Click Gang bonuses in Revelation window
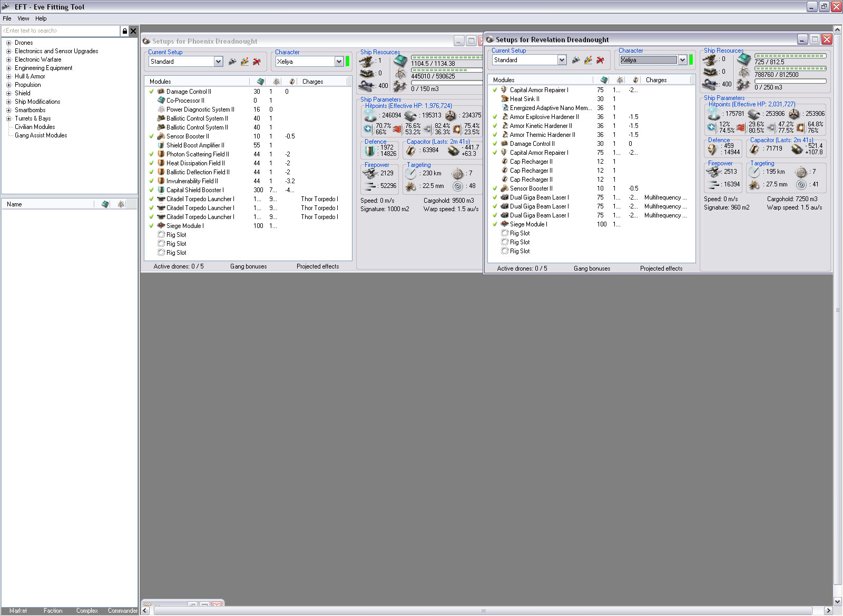Viewport: 843px width, 616px height. pos(592,269)
